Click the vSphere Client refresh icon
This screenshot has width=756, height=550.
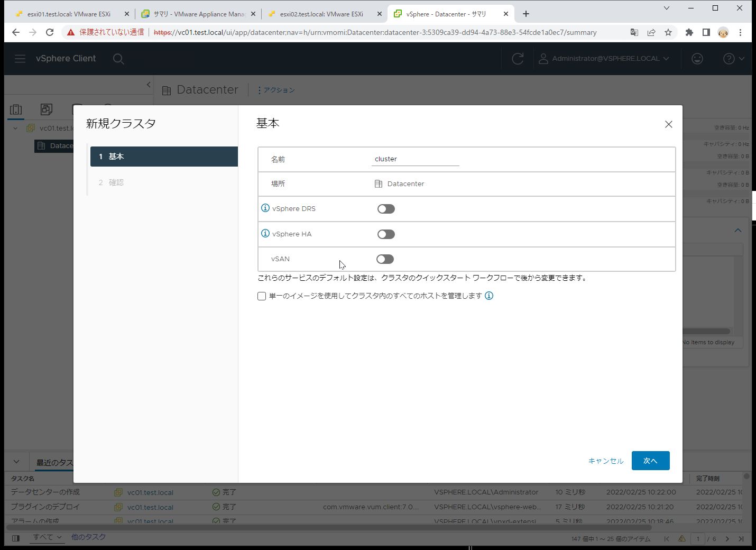518,59
